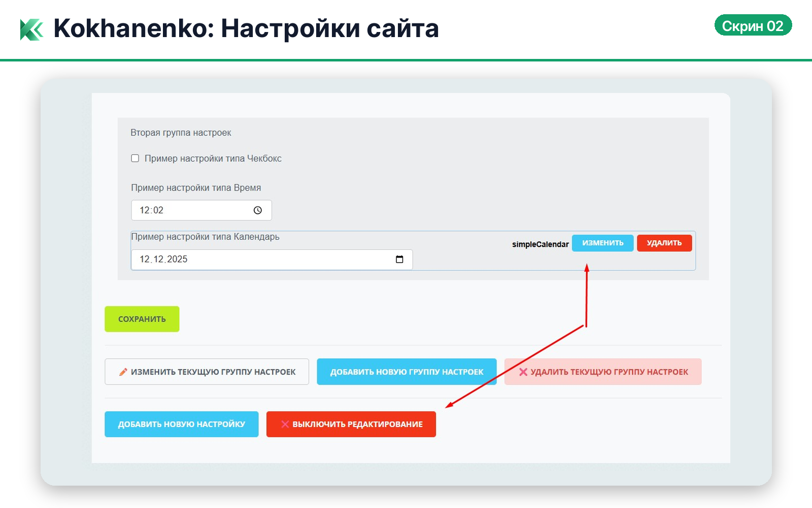Click the 'Пример настройки типа Календарь' label
This screenshot has height=508, width=812.
click(x=205, y=237)
